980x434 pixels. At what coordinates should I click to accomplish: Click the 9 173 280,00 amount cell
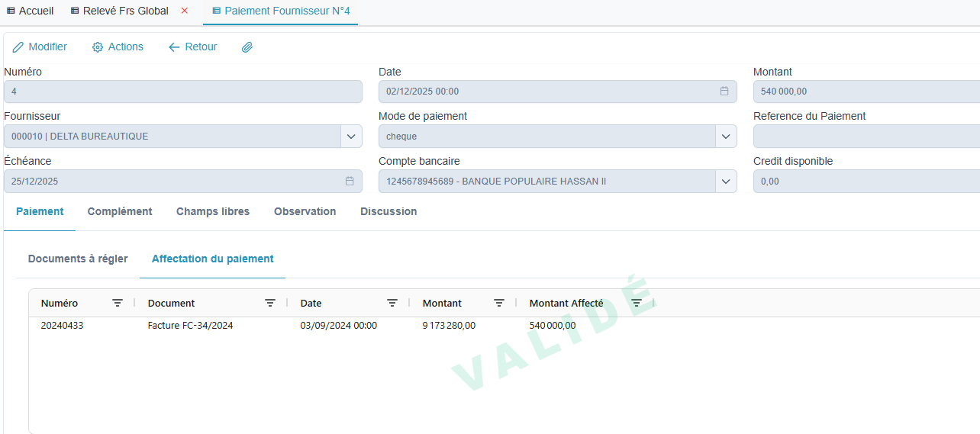tap(449, 326)
